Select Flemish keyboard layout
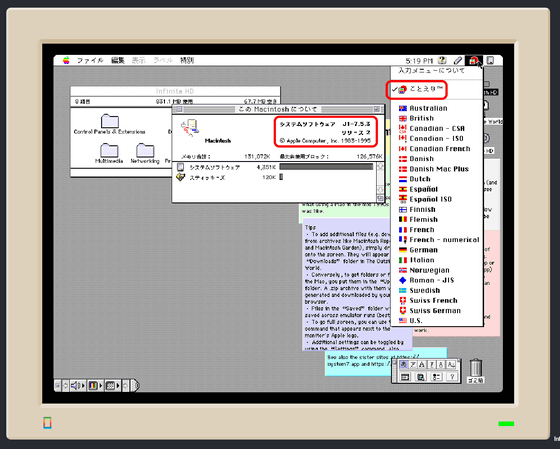 [x=437, y=220]
